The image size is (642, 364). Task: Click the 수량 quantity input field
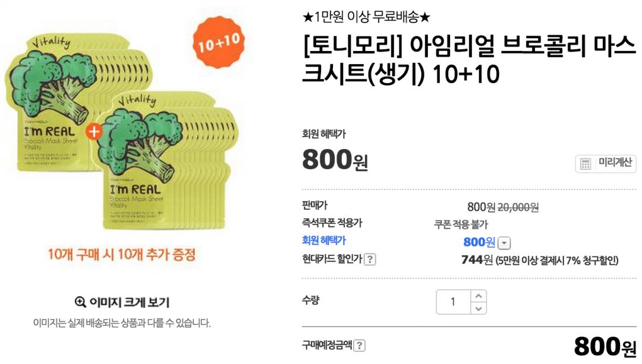(x=453, y=302)
